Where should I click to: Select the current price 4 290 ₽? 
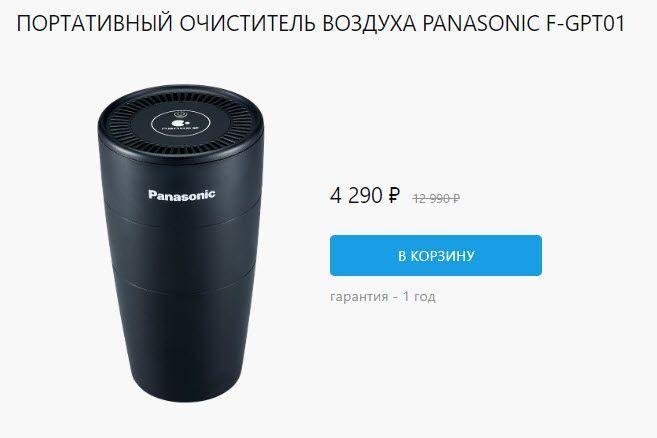tap(365, 195)
